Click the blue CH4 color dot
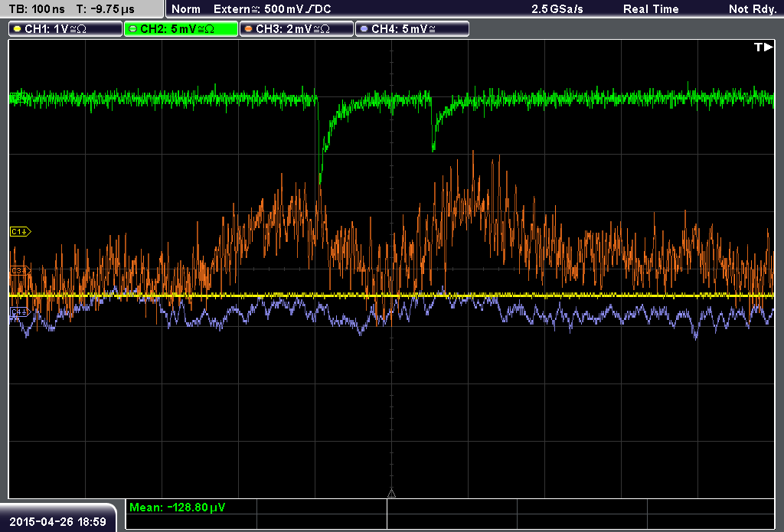Image resolution: width=784 pixels, height=532 pixels. tap(364, 29)
